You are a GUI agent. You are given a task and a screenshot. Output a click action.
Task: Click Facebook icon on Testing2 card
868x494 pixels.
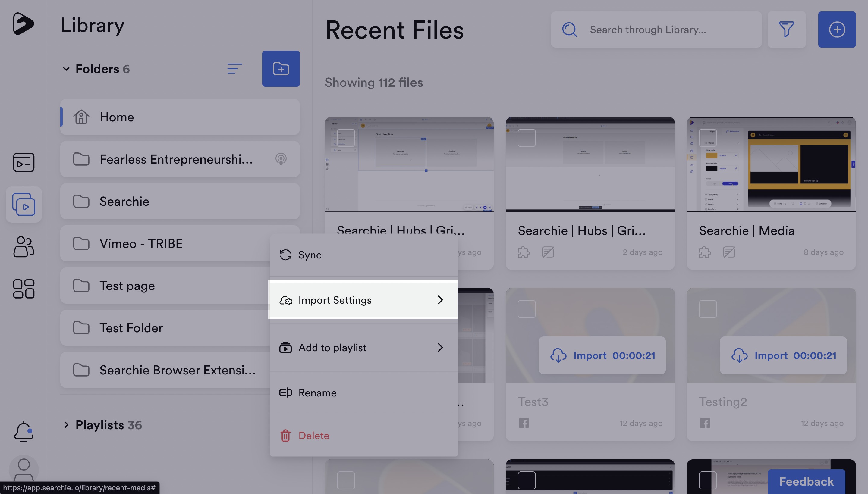pos(705,423)
